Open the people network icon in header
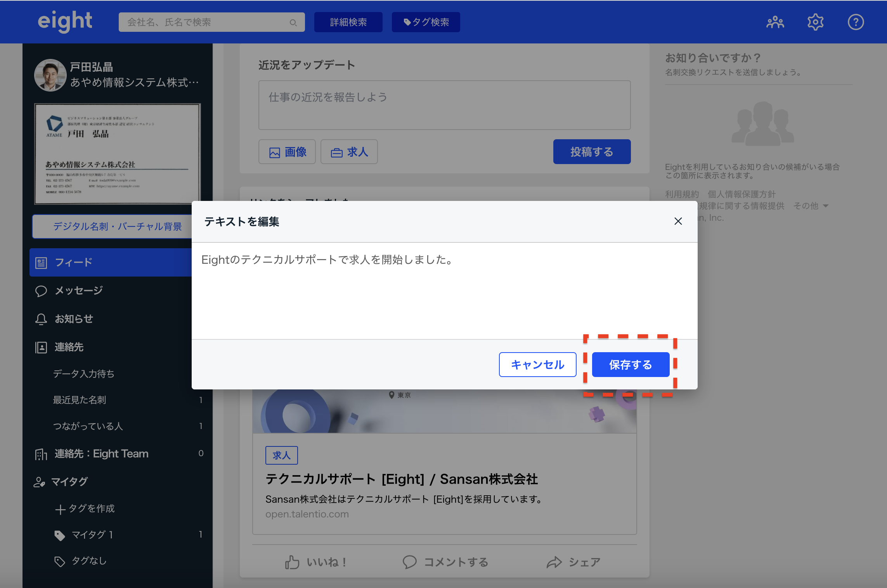Viewport: 887px width, 588px height. [x=775, y=22]
